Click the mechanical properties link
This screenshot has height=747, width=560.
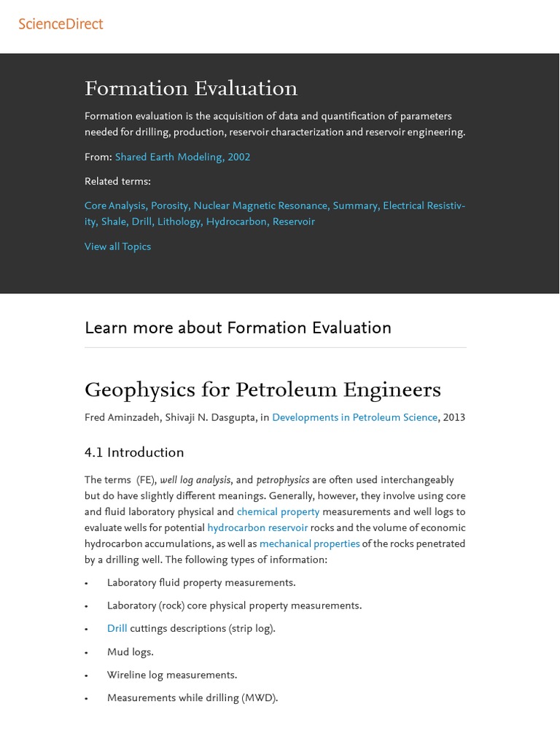click(x=309, y=544)
